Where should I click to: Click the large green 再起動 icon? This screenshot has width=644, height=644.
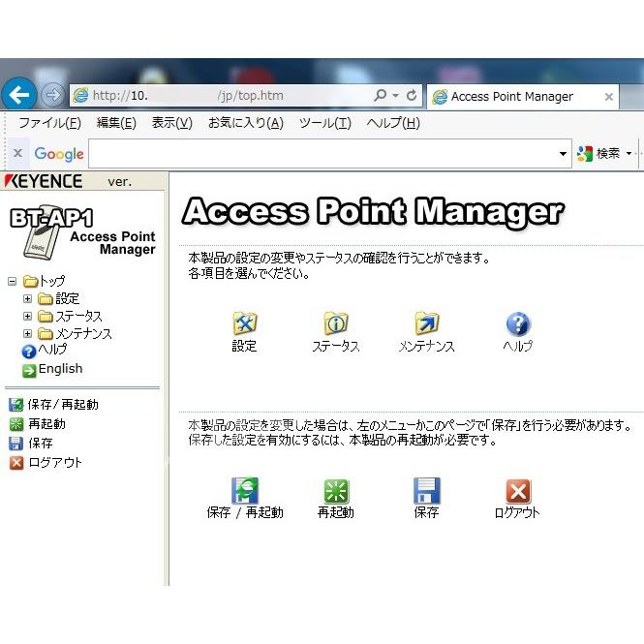(336, 490)
